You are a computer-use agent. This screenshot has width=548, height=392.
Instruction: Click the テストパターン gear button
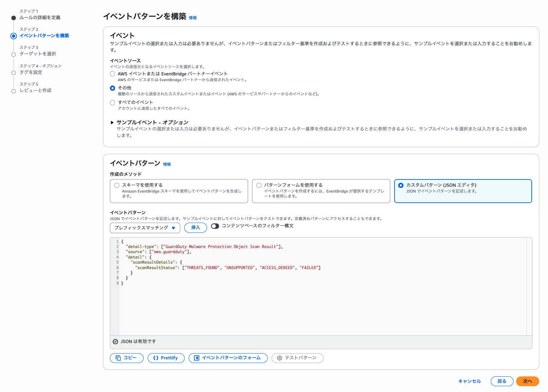pos(297,358)
